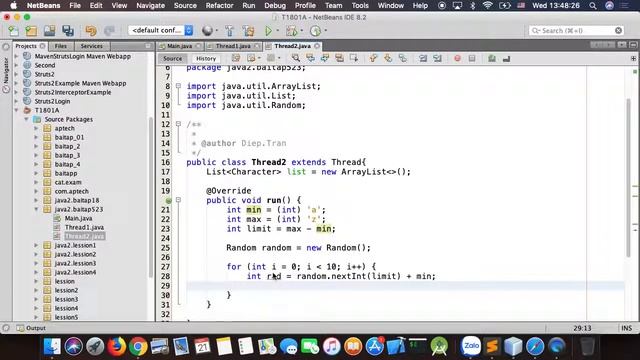The image size is (640, 360).
Task: Click Find Next Occurrence editor icon
Action: (x=325, y=59)
